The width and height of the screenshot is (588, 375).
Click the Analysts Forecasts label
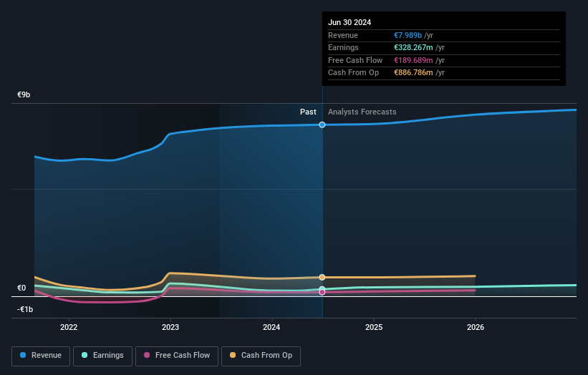pyautogui.click(x=362, y=112)
